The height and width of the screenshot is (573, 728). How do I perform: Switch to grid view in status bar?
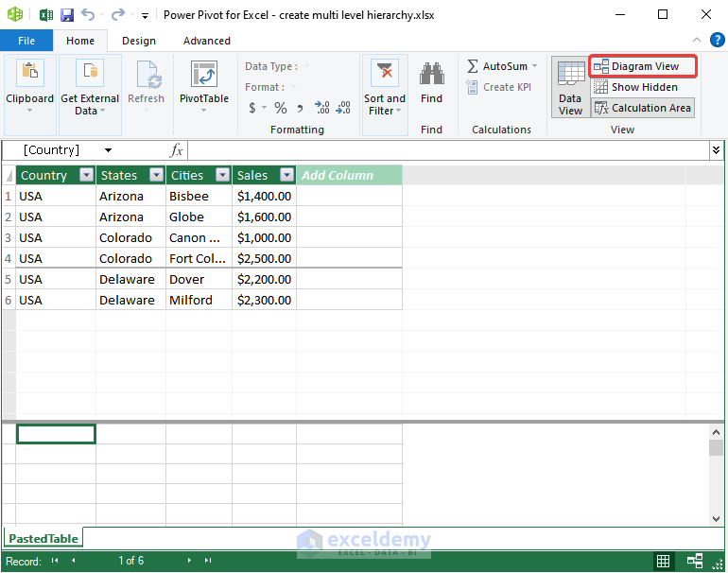(663, 561)
